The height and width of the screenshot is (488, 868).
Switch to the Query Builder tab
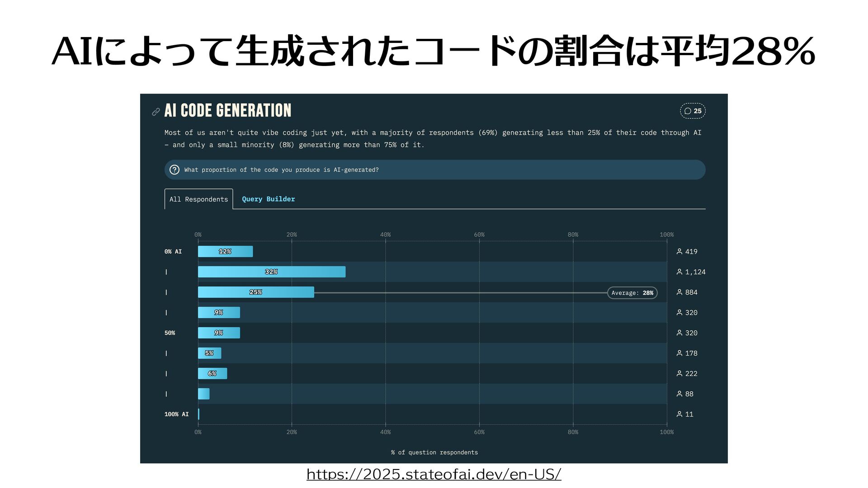(x=268, y=199)
